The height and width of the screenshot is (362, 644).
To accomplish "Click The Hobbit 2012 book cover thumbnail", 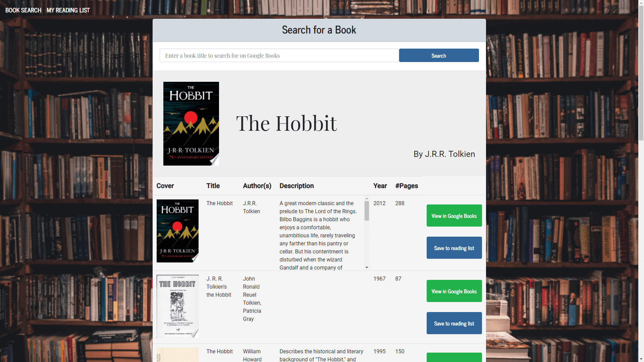I will pos(177,231).
